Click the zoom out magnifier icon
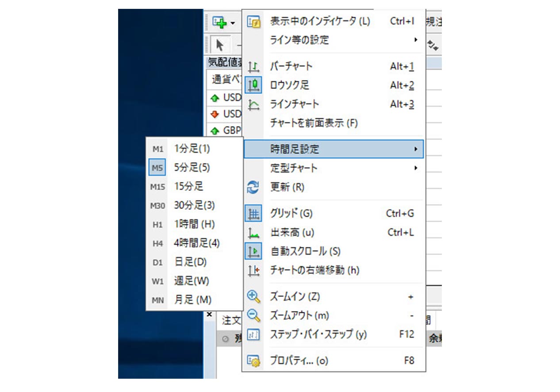This screenshot has height=392, width=560. [253, 315]
